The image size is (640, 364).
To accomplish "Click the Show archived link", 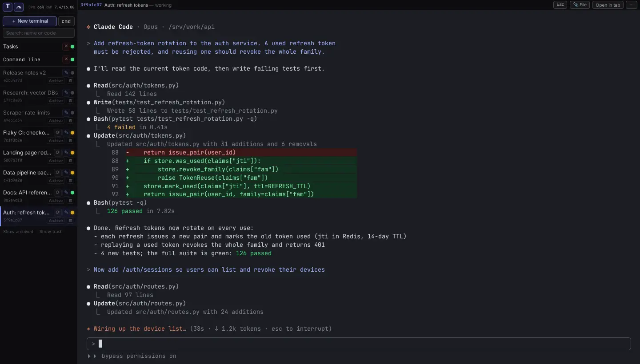I will [18, 232].
